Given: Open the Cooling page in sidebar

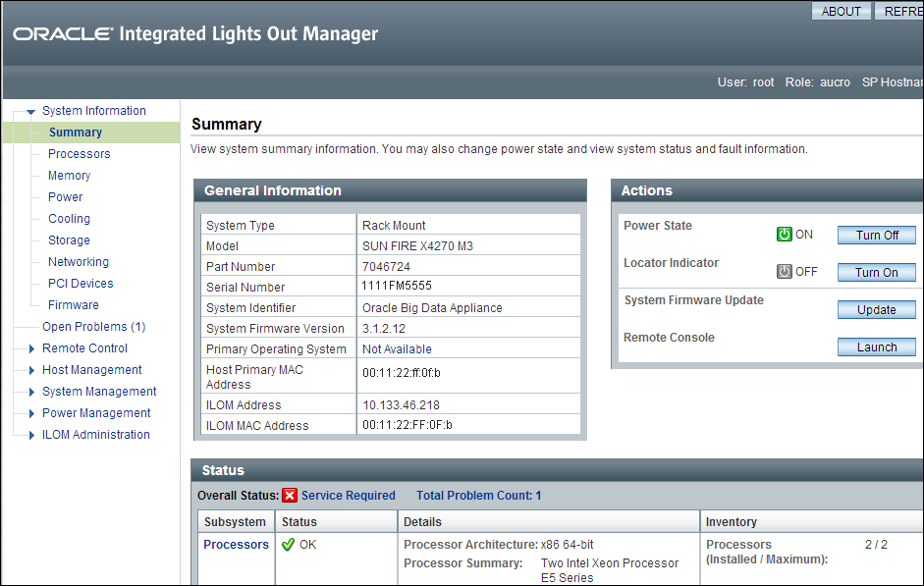Looking at the screenshot, I should 69,219.
